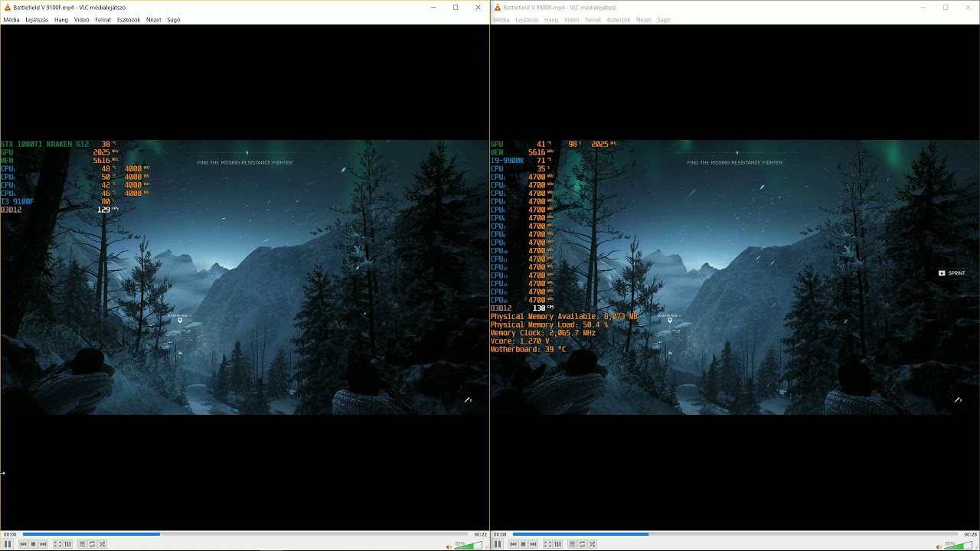980x551 pixels.
Task: Skip to next track in 9100F window
Action: click(43, 544)
